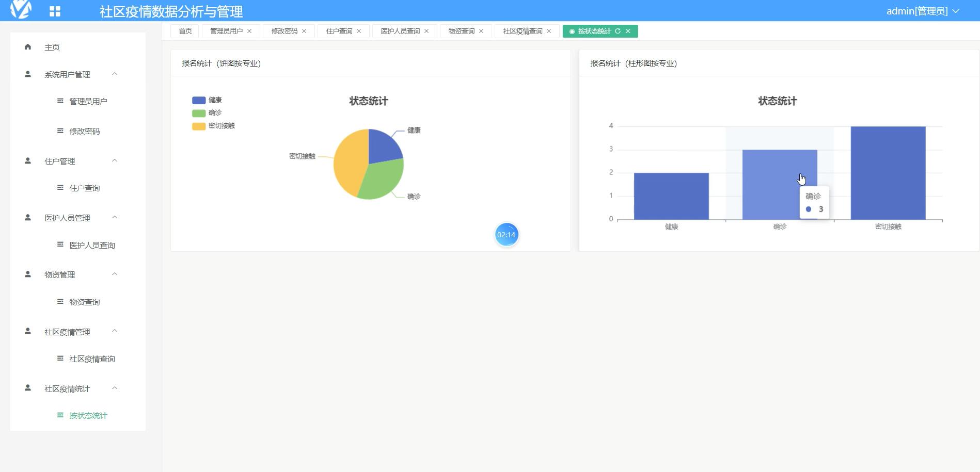Click the list icon beside 管理员用户

(x=59, y=101)
